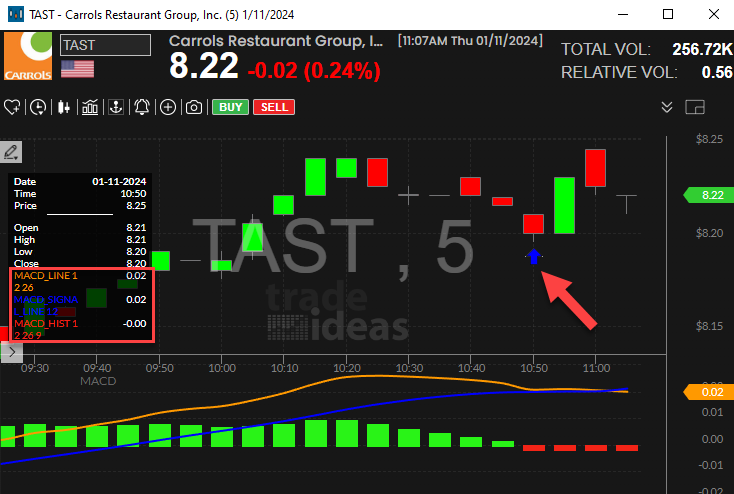Click the picture-in-picture layout icon
This screenshot has height=494, width=734.
(x=695, y=107)
